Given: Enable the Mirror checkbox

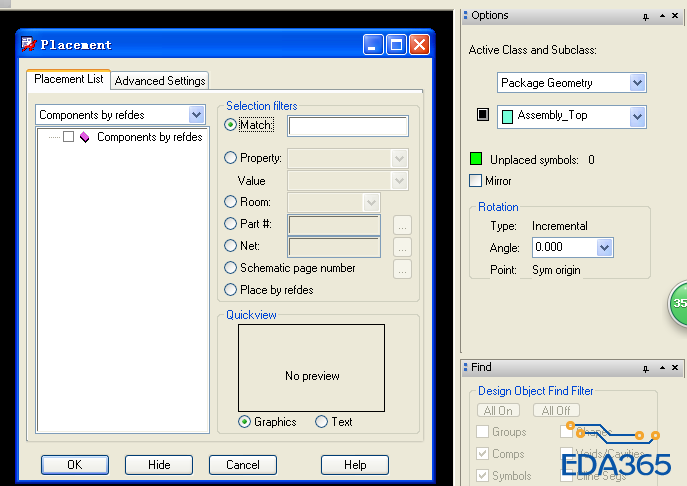Looking at the screenshot, I should [475, 181].
